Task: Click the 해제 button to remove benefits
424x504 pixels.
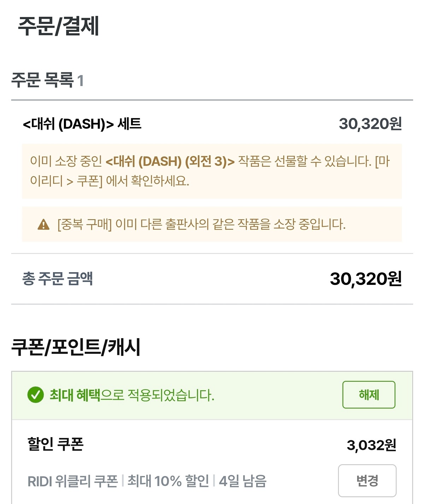Action: pyautogui.click(x=369, y=394)
